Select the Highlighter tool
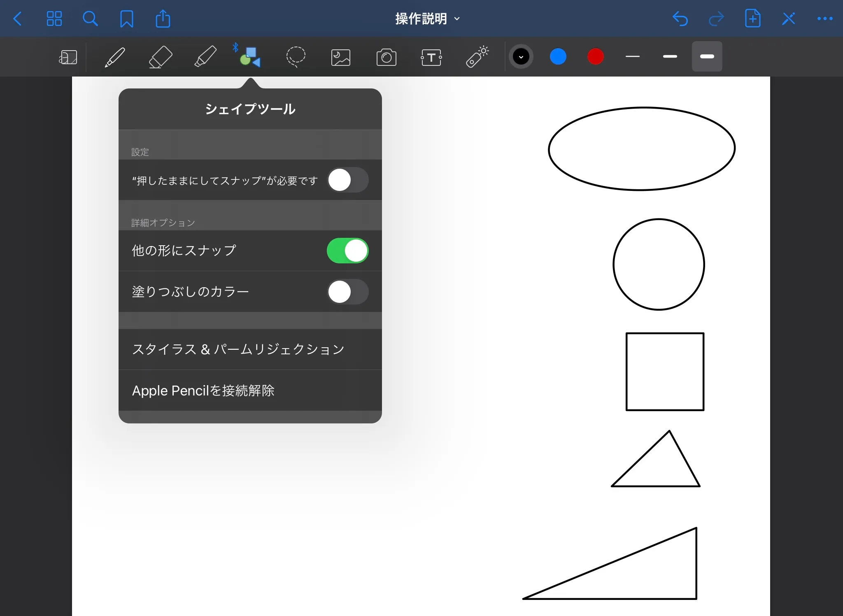 click(x=205, y=57)
